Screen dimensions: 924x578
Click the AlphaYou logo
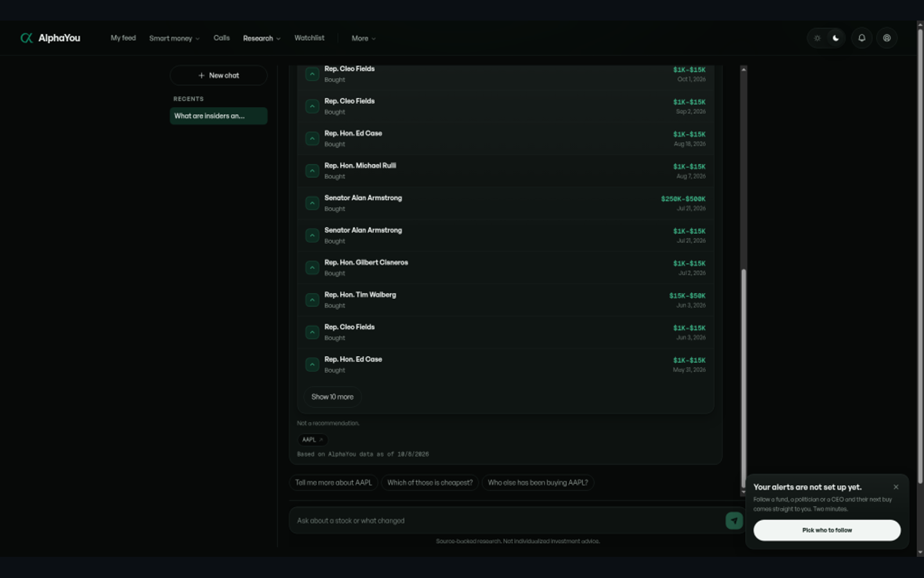point(50,38)
